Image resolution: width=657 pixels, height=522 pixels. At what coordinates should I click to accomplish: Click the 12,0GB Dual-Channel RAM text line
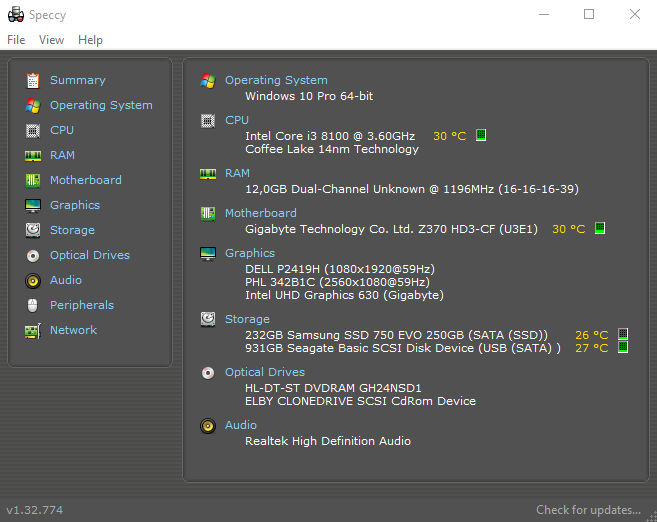[x=412, y=189]
